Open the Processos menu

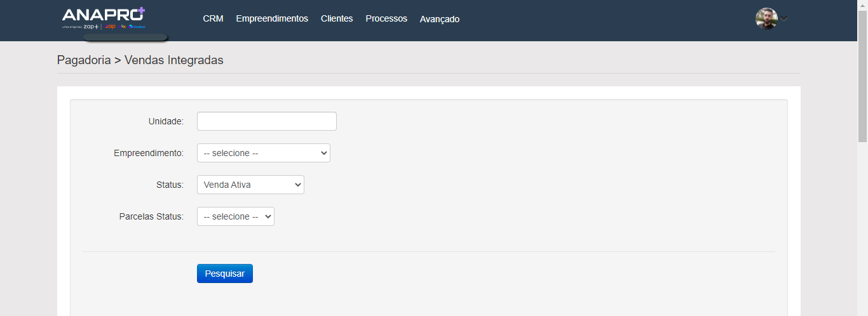(x=386, y=18)
